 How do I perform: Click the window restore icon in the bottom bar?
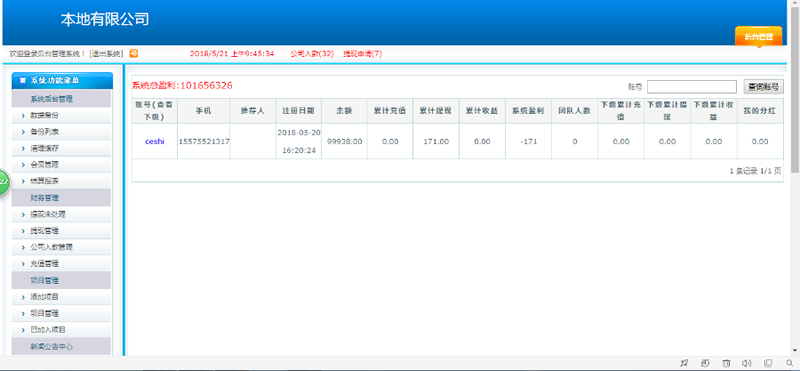point(768,363)
